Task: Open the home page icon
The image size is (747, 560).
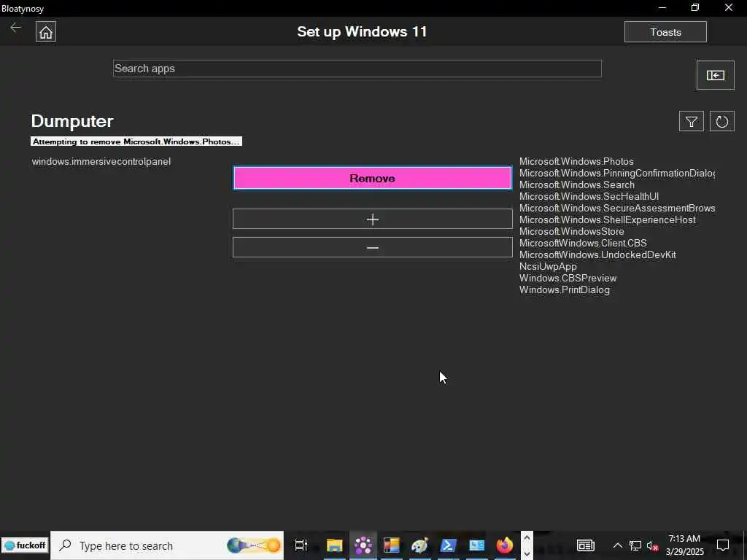Action: point(46,32)
